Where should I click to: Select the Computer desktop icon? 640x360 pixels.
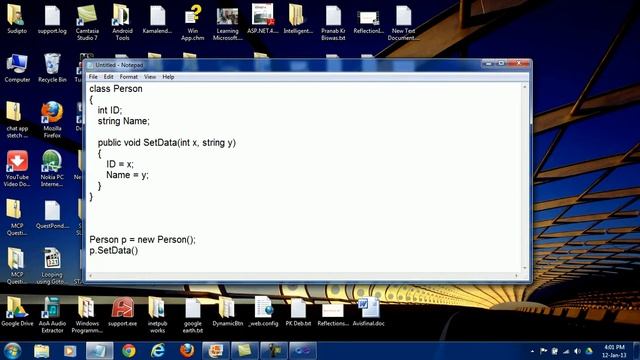(17, 69)
